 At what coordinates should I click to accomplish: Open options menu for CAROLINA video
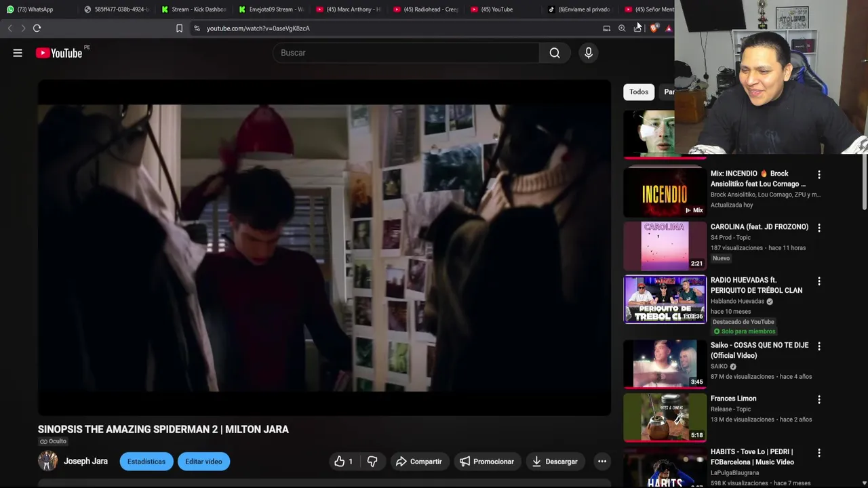819,228
